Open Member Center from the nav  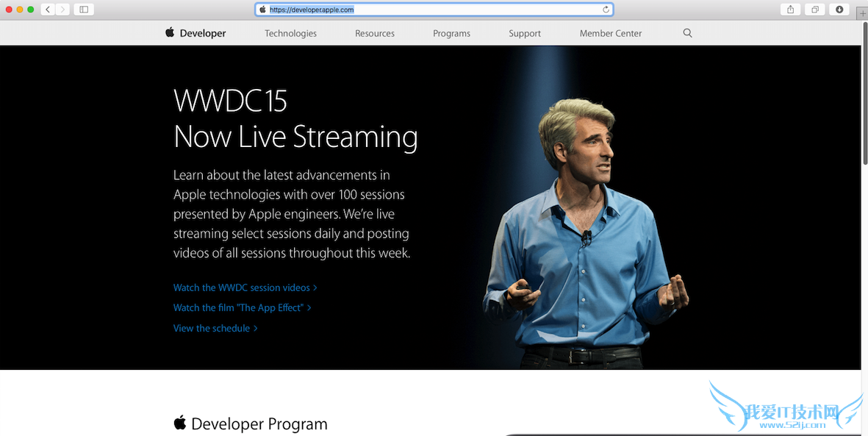coord(610,33)
